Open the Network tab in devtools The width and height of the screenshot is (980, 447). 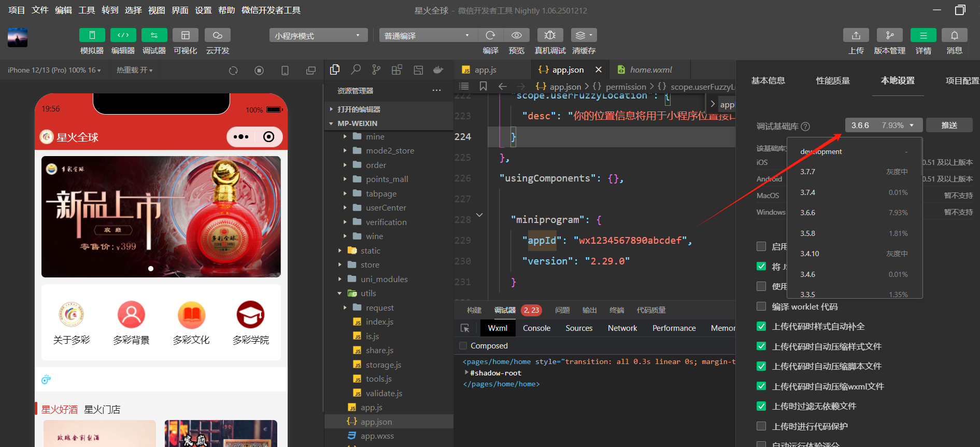point(622,328)
